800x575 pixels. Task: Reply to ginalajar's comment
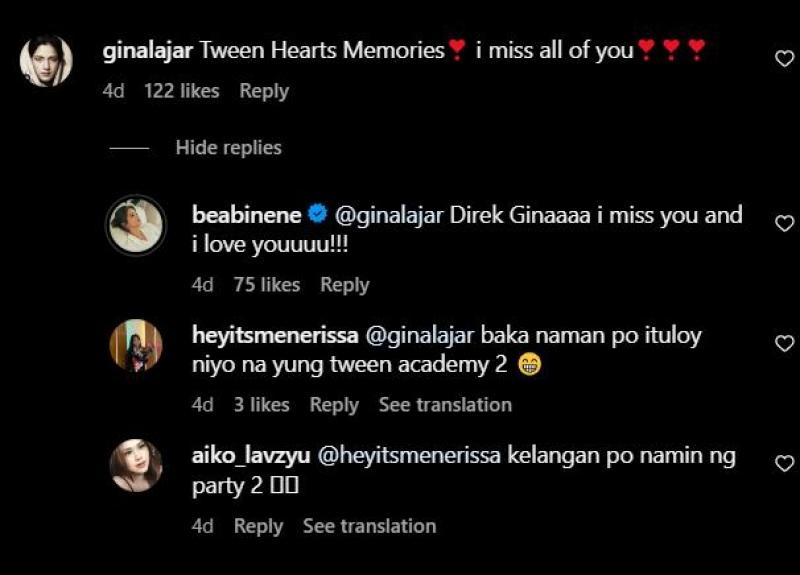coord(264,91)
